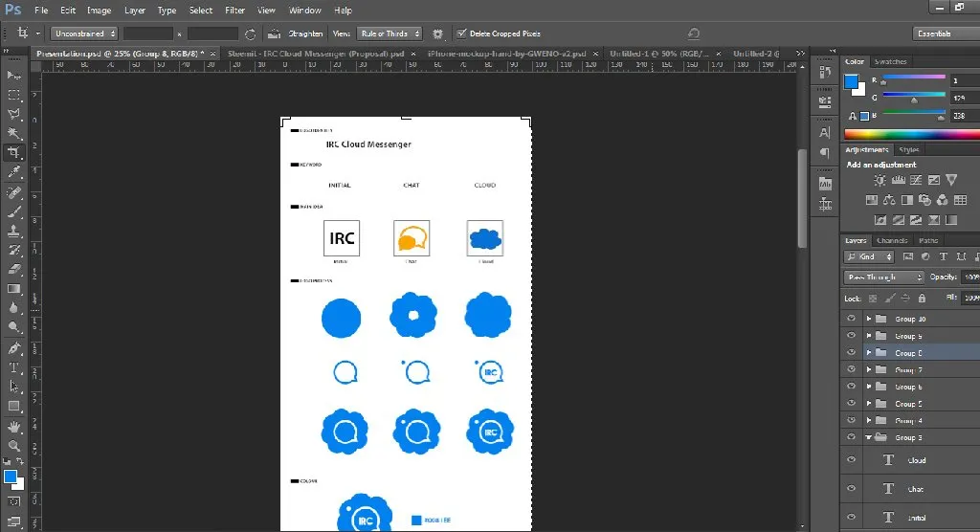Select the Zoom tool
This screenshot has width=980, height=532.
(13, 446)
